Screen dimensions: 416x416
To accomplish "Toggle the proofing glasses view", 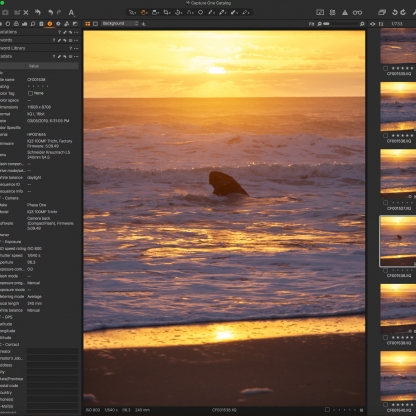I will click(357, 13).
